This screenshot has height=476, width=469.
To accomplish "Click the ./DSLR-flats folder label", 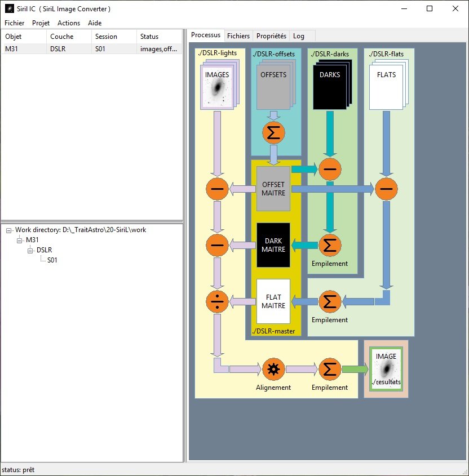I will 386,54.
